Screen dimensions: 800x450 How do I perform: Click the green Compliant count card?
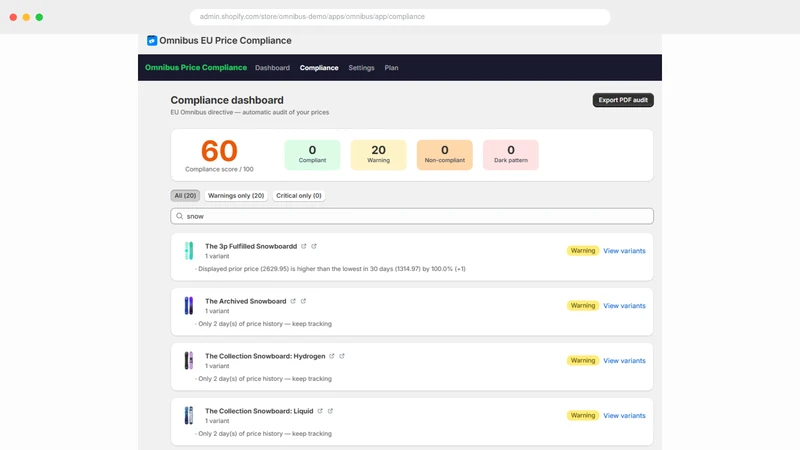pyautogui.click(x=312, y=155)
